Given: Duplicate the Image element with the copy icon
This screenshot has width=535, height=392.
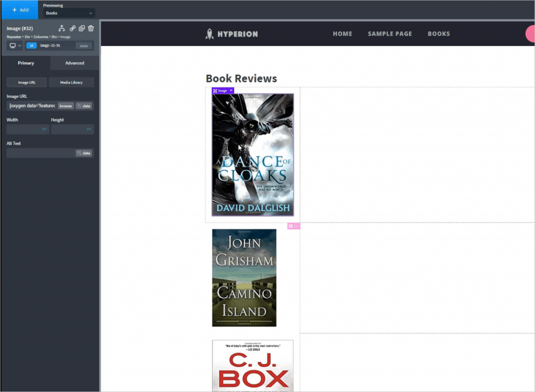Looking at the screenshot, I should click(x=82, y=28).
